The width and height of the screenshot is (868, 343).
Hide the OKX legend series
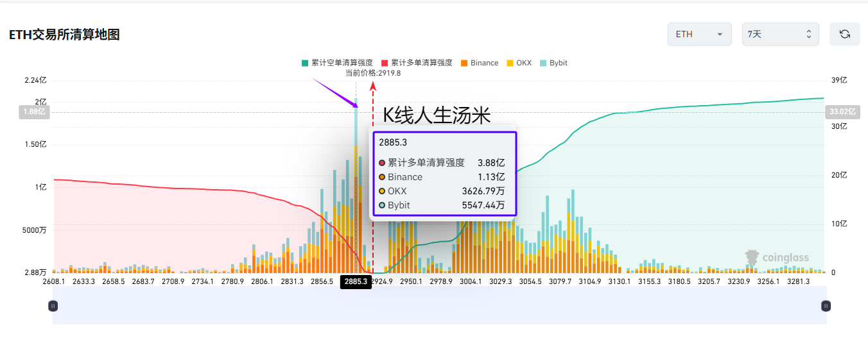(519, 63)
